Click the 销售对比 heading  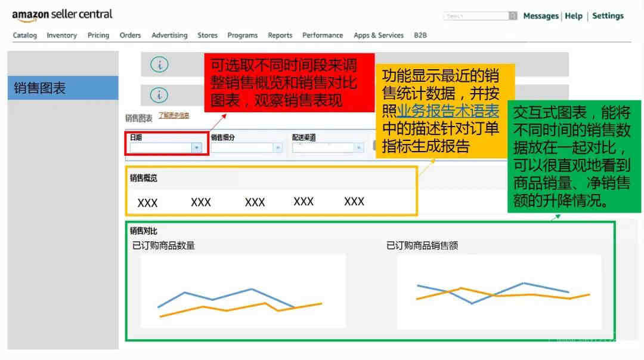(143, 231)
